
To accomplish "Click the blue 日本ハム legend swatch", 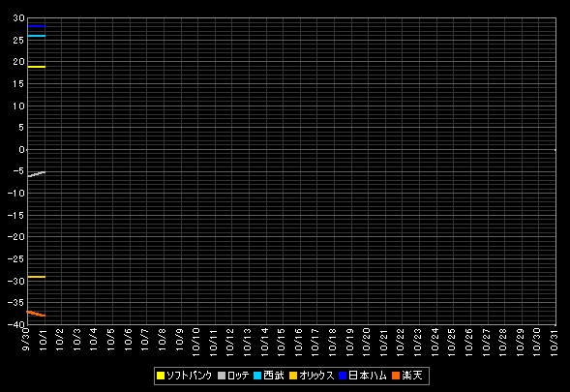I will [x=343, y=376].
